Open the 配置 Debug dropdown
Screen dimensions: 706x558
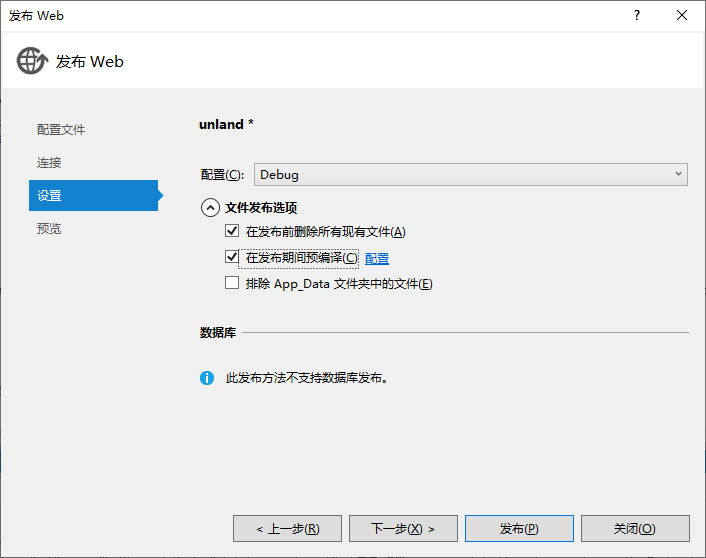(471, 175)
